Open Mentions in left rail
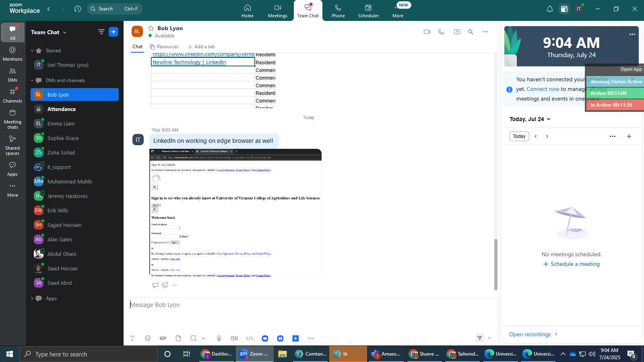 pos(13,54)
